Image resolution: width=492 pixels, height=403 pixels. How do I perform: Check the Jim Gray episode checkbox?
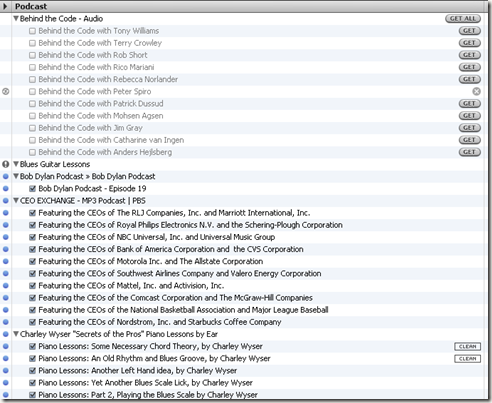[x=32, y=128]
